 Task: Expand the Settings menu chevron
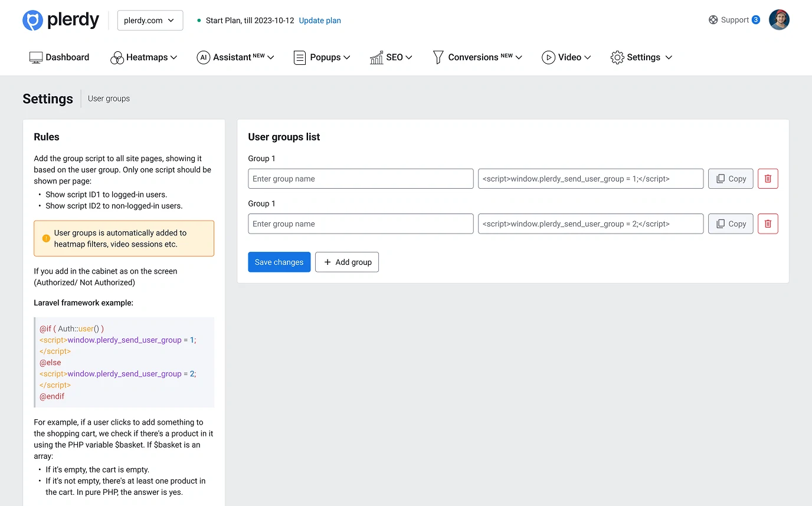669,57
